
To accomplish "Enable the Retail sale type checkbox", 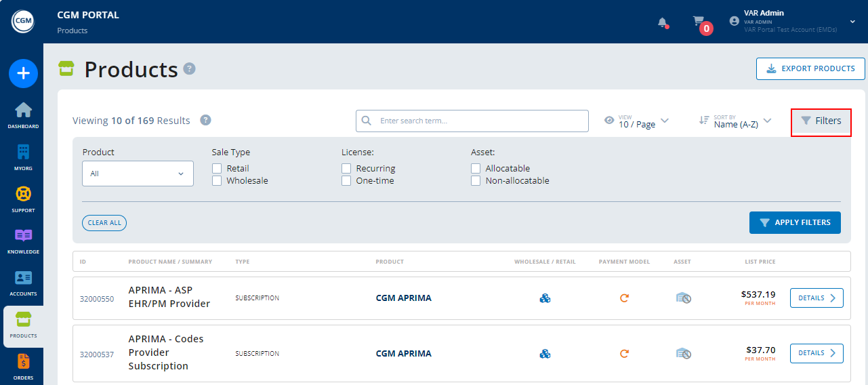I will point(217,168).
